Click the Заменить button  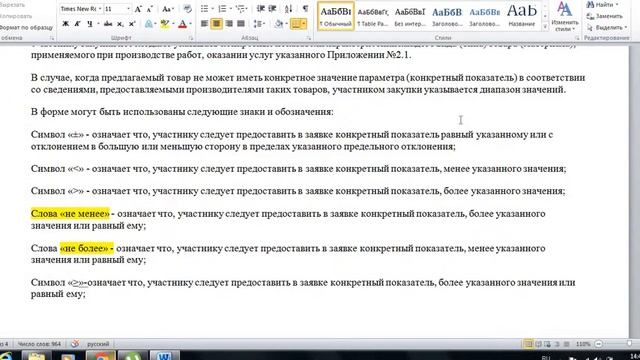pos(604,16)
